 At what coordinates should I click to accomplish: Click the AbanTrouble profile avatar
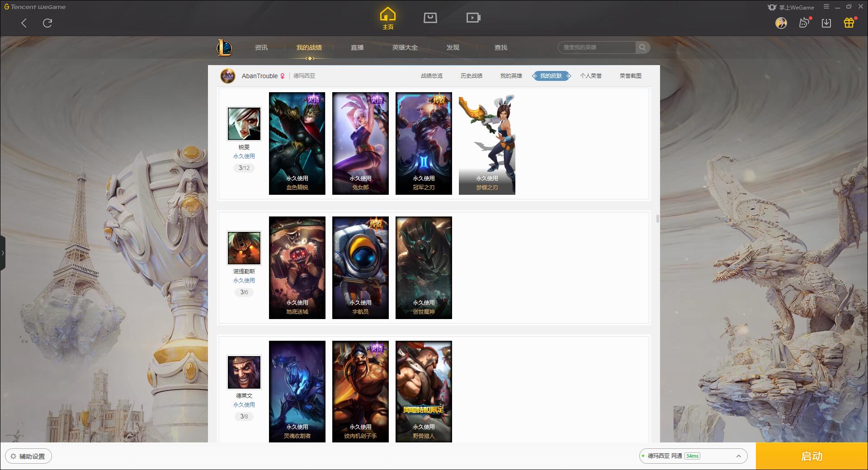tap(228, 76)
